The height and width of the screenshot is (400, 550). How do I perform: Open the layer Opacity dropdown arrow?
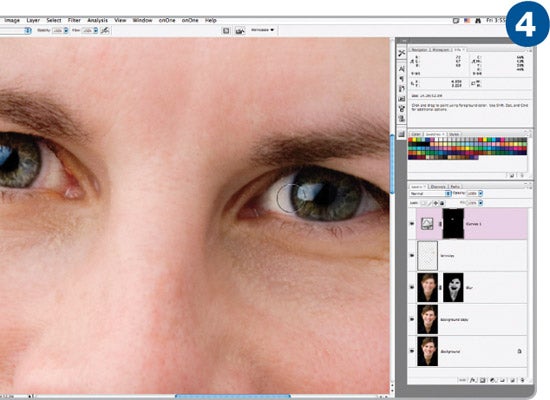coord(481,193)
